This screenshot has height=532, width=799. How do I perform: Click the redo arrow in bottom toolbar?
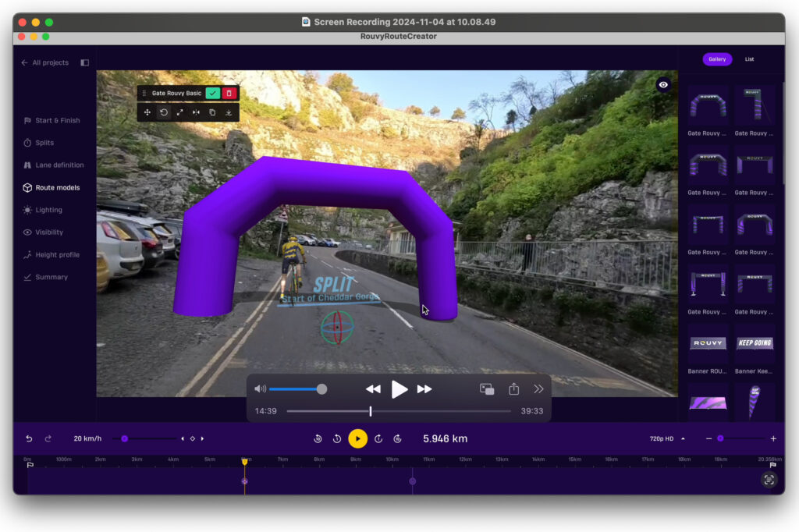pyautogui.click(x=48, y=438)
